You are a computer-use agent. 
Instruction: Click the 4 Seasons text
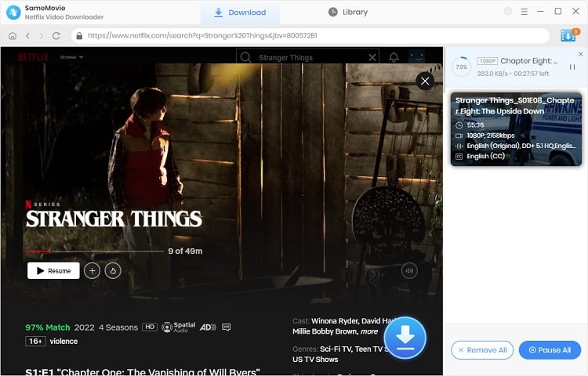pos(118,327)
